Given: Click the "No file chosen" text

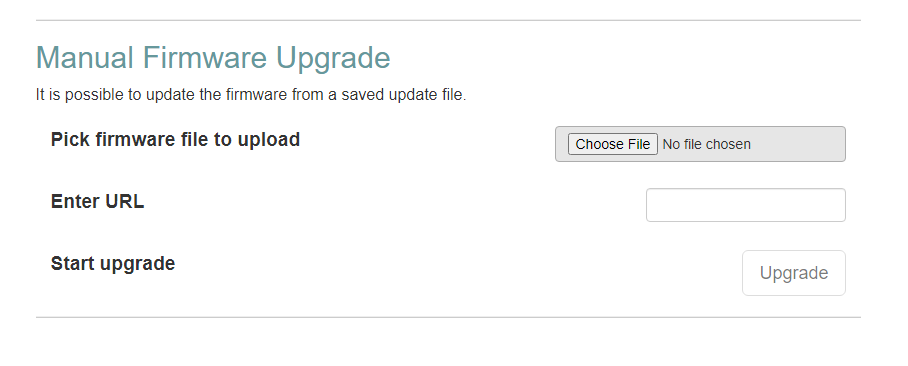Looking at the screenshot, I should [x=706, y=144].
